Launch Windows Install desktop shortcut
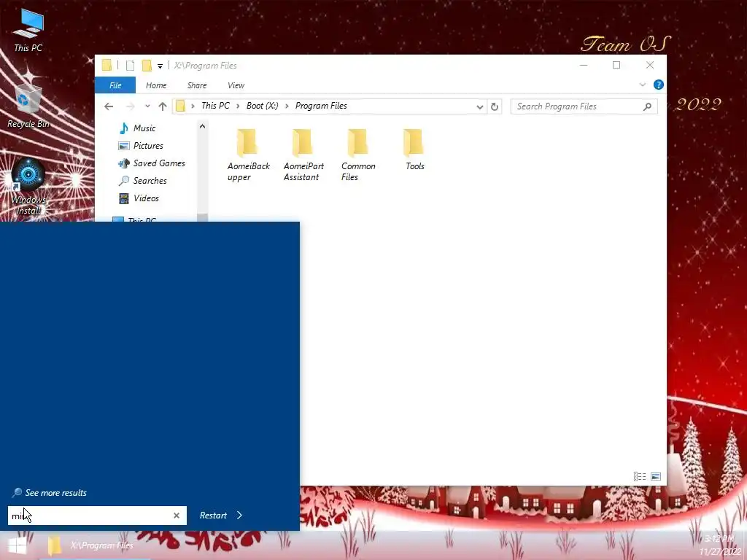The height and width of the screenshot is (560, 747). tap(28, 187)
